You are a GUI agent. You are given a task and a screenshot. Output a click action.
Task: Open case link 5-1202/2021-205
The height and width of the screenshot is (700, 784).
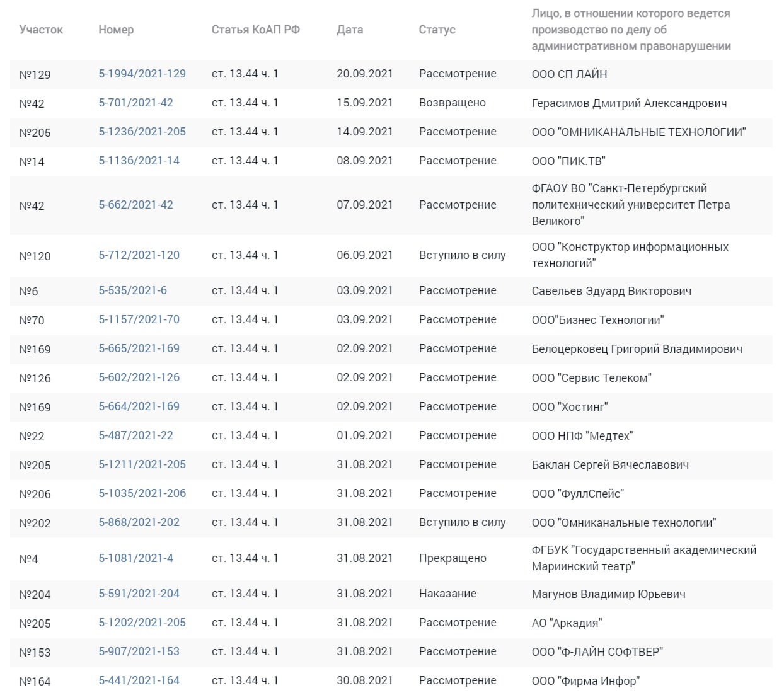click(x=142, y=623)
